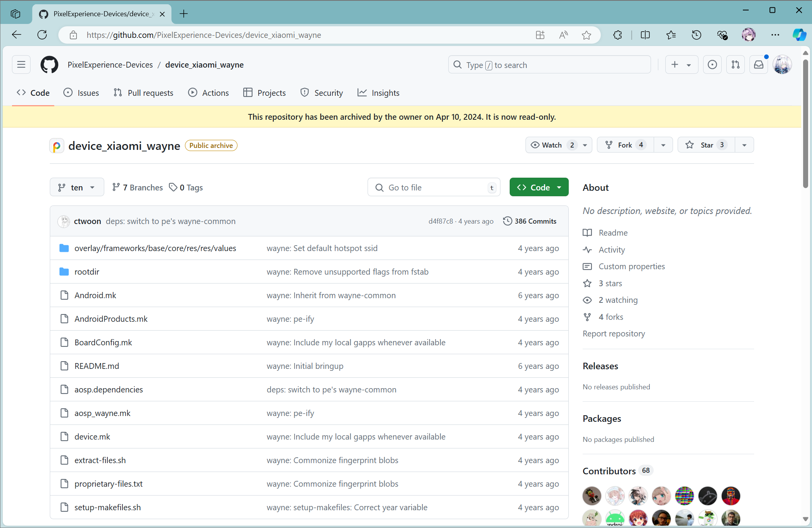Open Custom properties link
Viewport: 812px width, 528px height.
(x=632, y=266)
